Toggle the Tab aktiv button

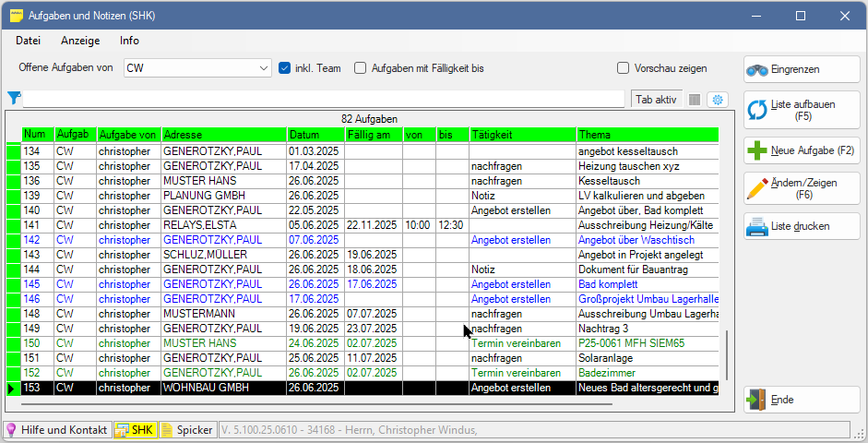click(657, 100)
